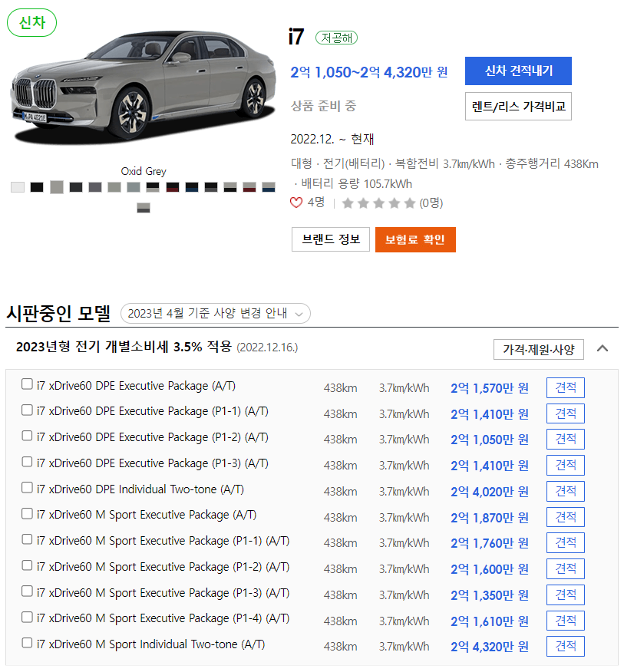The width and height of the screenshot is (624, 672).
Task: Check the DPE Executive Package (P1-1) checkbox
Action: tap(27, 410)
